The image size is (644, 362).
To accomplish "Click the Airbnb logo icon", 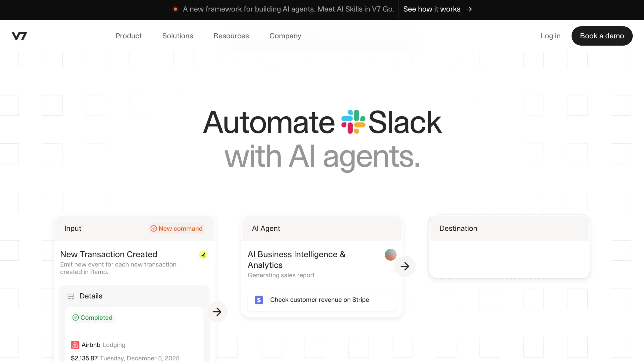I will pos(75,345).
